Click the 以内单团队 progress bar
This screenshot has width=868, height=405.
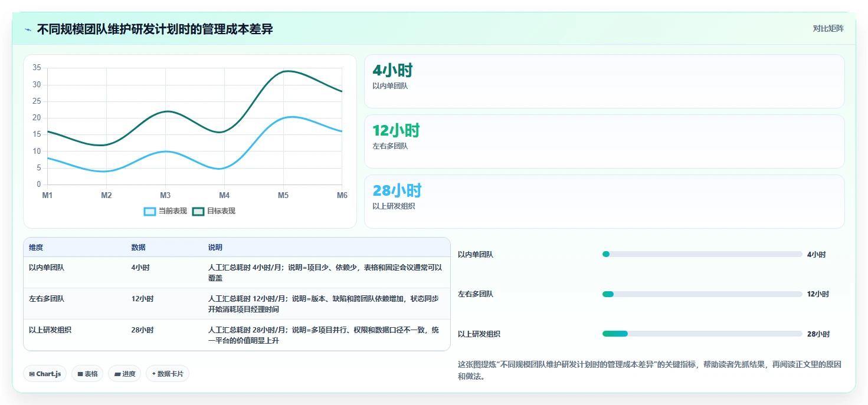(x=702, y=254)
